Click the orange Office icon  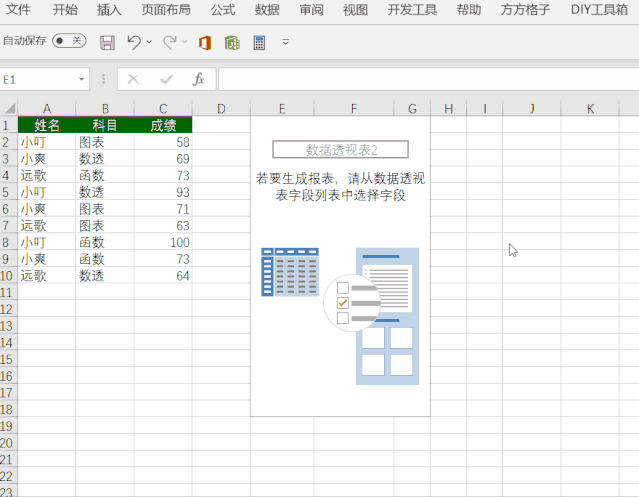[205, 42]
